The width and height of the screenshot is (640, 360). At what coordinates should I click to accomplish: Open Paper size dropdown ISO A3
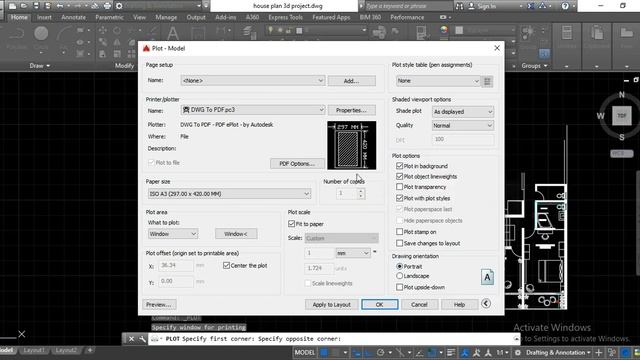tap(229, 194)
